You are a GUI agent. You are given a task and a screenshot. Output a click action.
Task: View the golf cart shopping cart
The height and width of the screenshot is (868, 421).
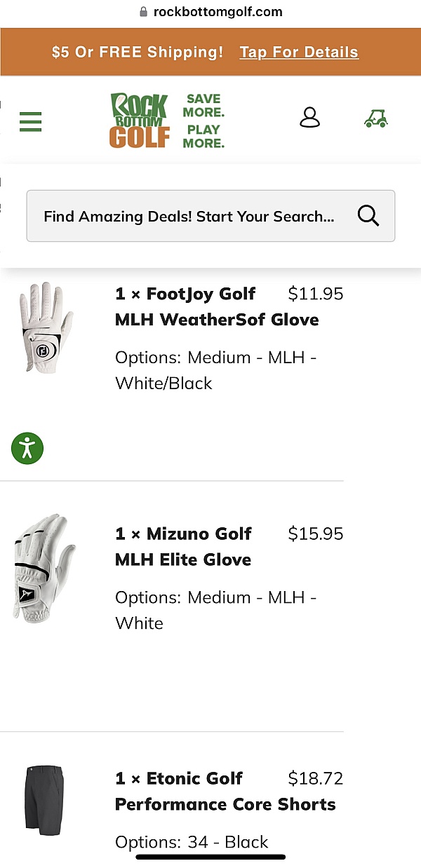376,118
